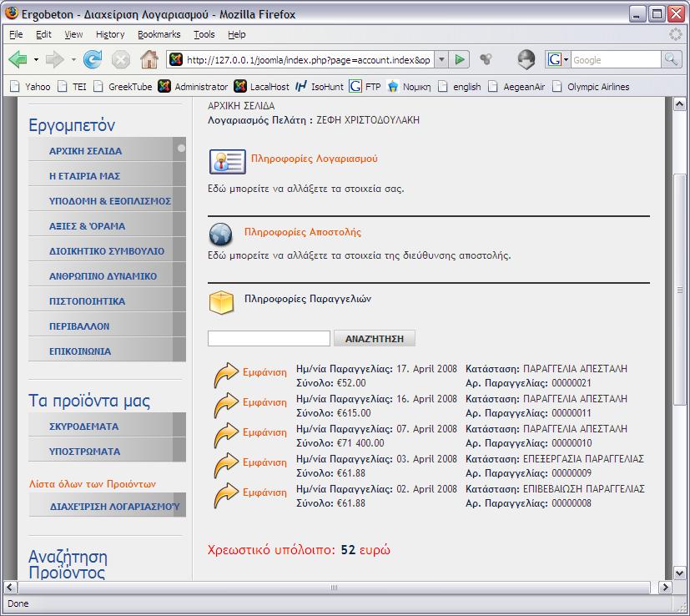Click the arrow icon for order 00000021
Screen dimensions: 690x616
pyautogui.click(x=226, y=375)
